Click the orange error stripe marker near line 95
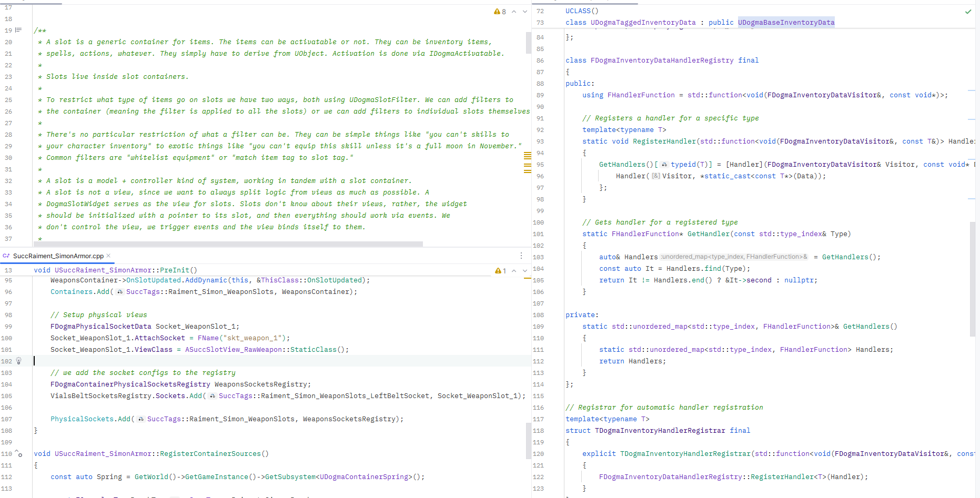This screenshot has height=498, width=980. tap(528, 278)
